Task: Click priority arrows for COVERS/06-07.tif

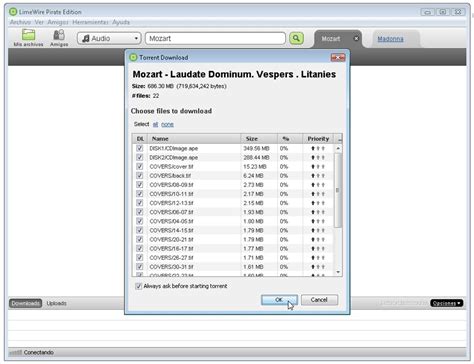Action: 318,212
